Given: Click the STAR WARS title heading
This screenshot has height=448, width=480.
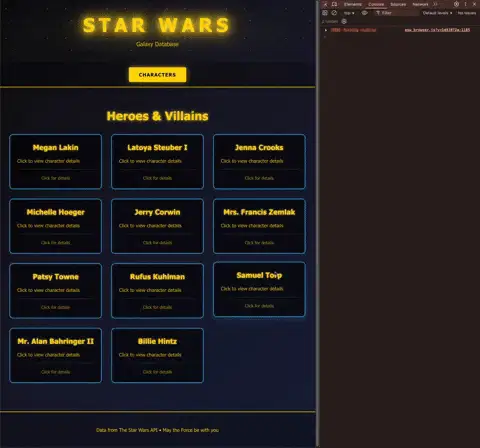Looking at the screenshot, I should tap(156, 25).
